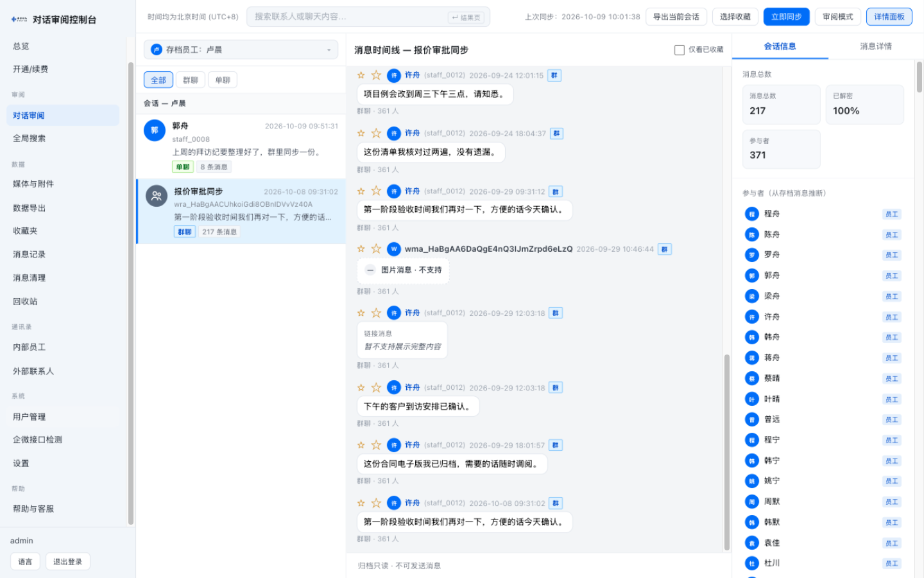Image resolution: width=924 pixels, height=578 pixels.
Task: Click 梁舟 participant avatar
Action: coord(752,296)
